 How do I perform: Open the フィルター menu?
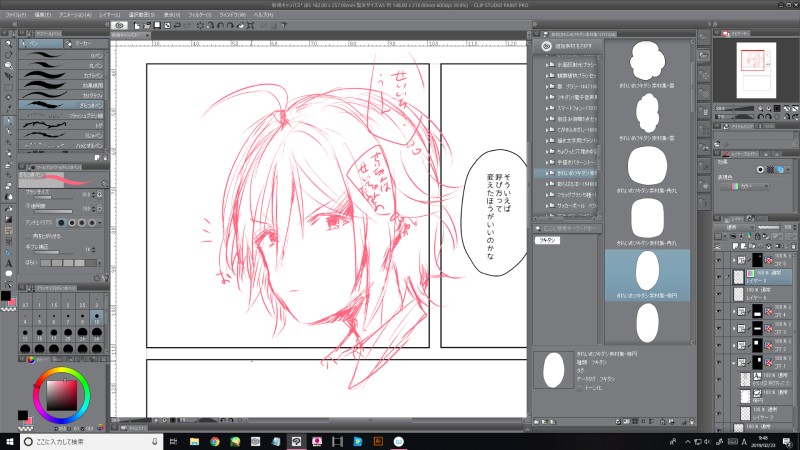(x=199, y=15)
